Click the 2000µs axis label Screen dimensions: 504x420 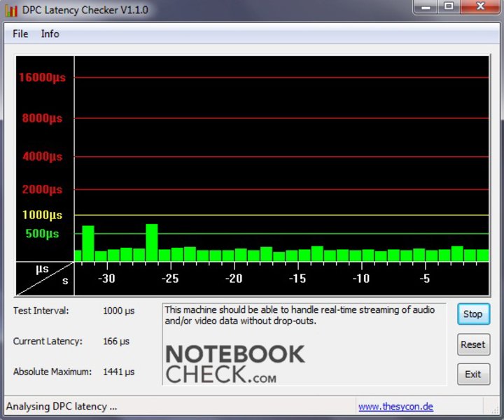42,189
